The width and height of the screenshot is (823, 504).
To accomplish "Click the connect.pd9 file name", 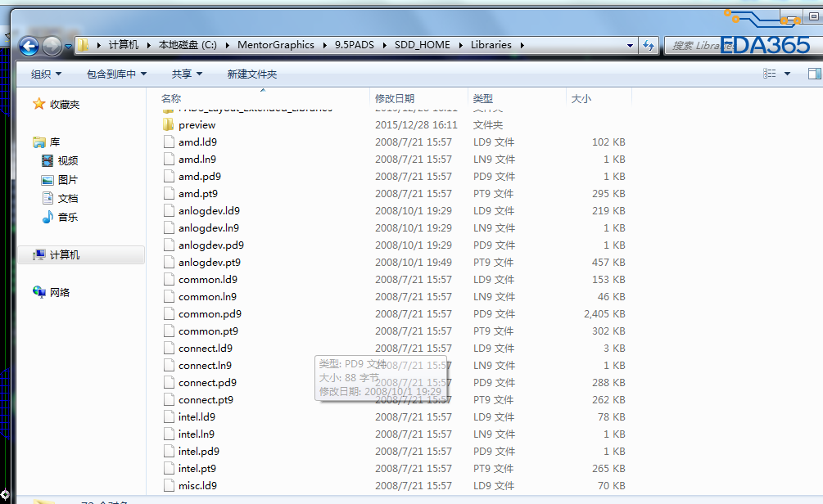I will coord(207,383).
